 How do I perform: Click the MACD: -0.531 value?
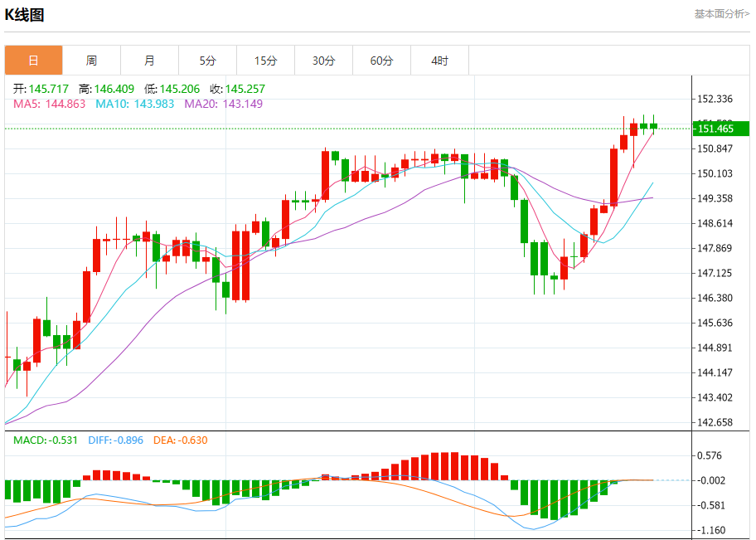coord(46,440)
